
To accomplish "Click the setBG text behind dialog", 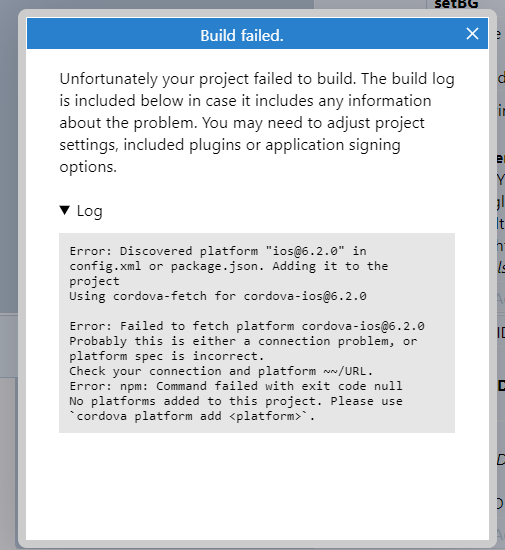I will [x=456, y=4].
